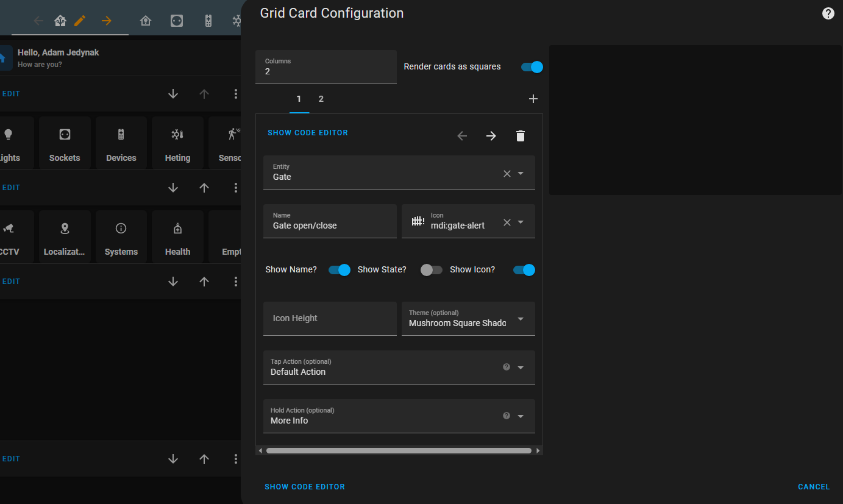The height and width of the screenshot is (504, 843).
Task: Open the Entity field dropdown
Action: [x=521, y=172]
